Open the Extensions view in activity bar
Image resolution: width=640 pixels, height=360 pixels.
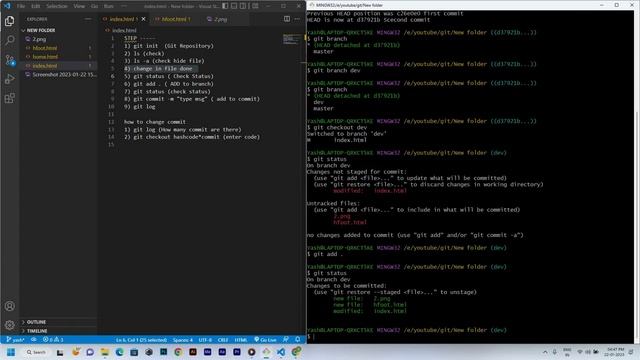[9, 98]
